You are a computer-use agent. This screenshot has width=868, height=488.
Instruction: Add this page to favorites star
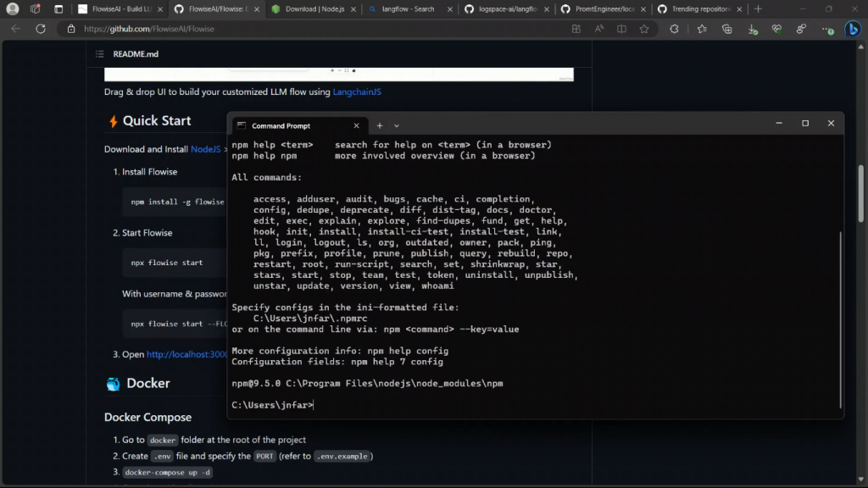coord(644,29)
